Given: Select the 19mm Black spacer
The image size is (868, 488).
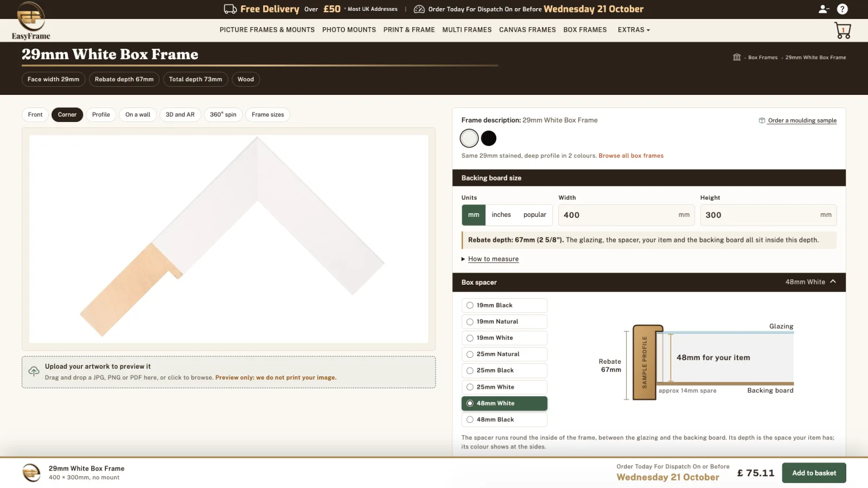Looking at the screenshot, I should pyautogui.click(x=505, y=305).
